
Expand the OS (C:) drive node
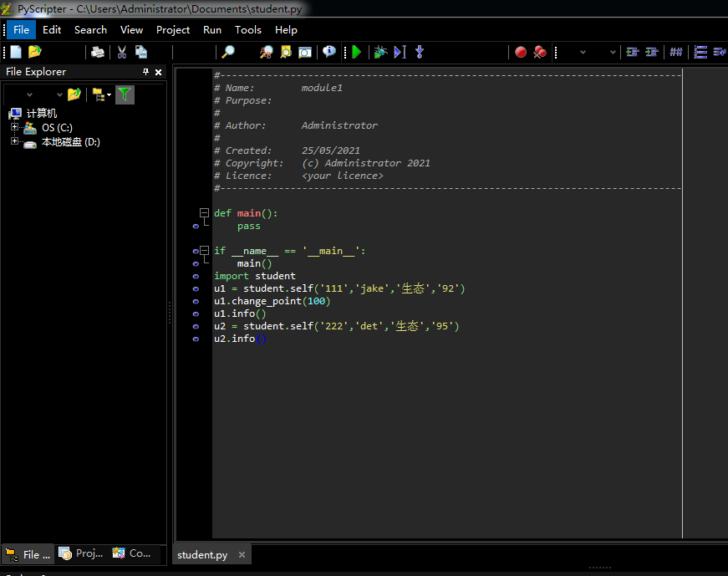pyautogui.click(x=14, y=128)
